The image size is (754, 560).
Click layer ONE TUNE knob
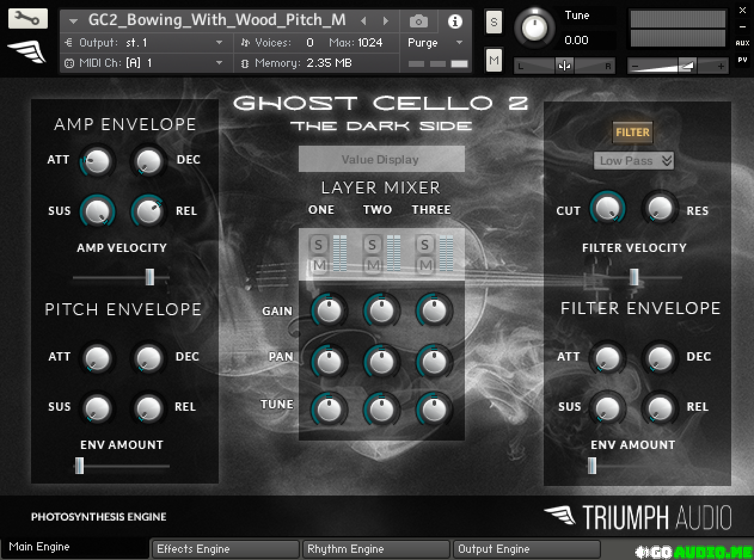pos(329,409)
